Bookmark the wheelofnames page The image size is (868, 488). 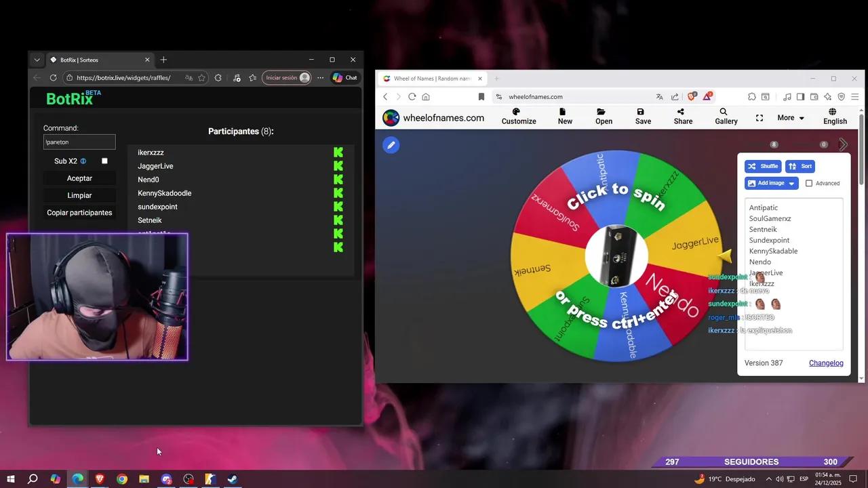click(x=481, y=97)
